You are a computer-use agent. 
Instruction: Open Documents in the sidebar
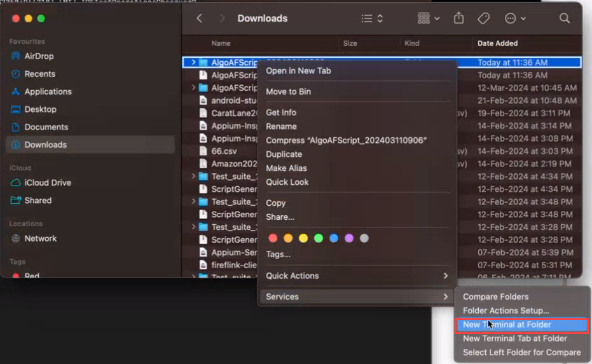46,127
